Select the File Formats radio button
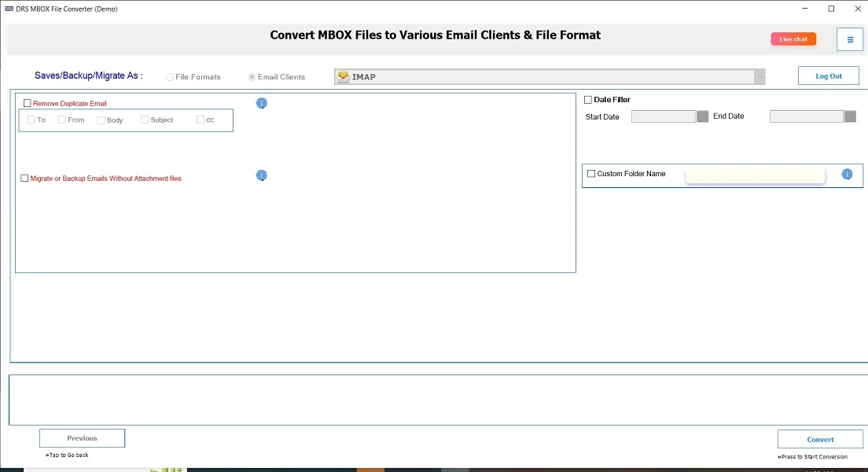This screenshot has height=472, width=868. tap(169, 76)
